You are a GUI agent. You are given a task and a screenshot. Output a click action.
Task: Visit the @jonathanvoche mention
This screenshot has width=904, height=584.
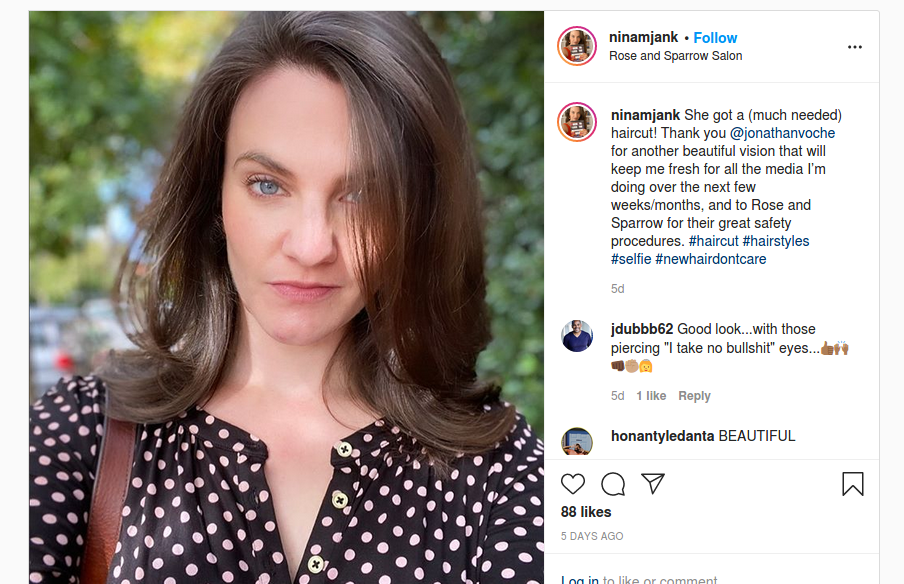[782, 133]
